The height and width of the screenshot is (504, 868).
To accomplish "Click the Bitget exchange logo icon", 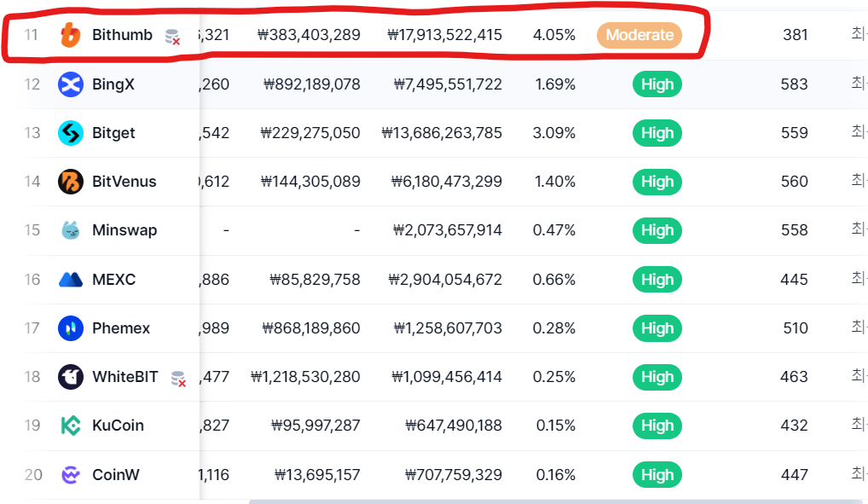I will [70, 133].
